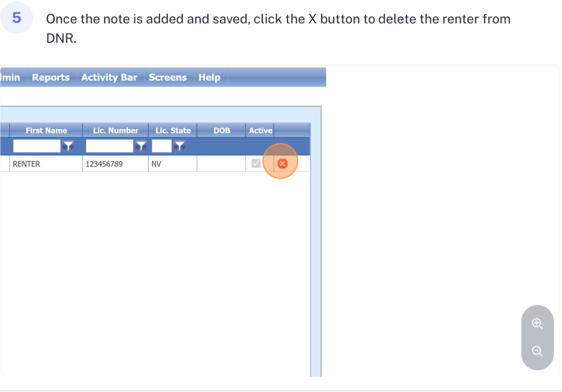
Task: Sort by the First Name column header
Action: [46, 131]
